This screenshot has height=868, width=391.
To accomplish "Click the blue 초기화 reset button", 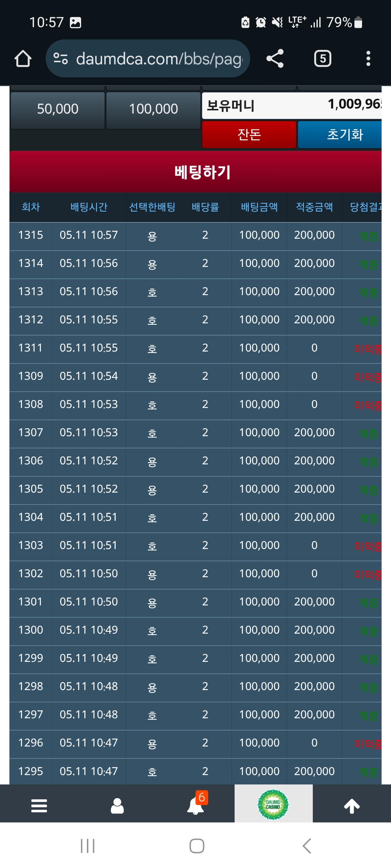I will coord(340,135).
